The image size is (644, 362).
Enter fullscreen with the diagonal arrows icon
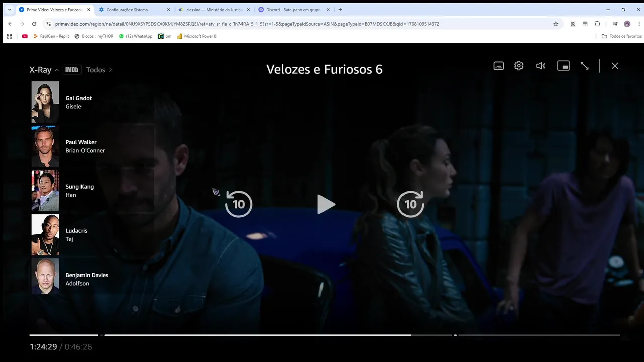pos(584,66)
